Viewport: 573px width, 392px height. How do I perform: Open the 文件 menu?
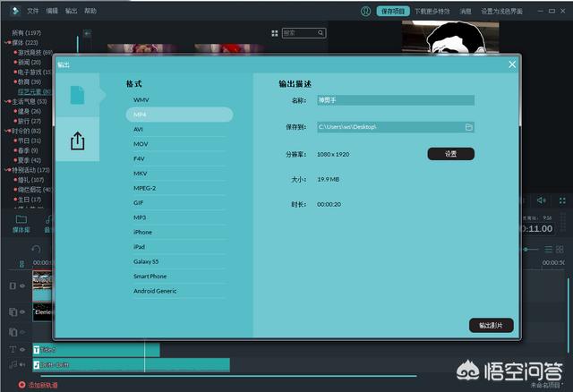(33, 12)
